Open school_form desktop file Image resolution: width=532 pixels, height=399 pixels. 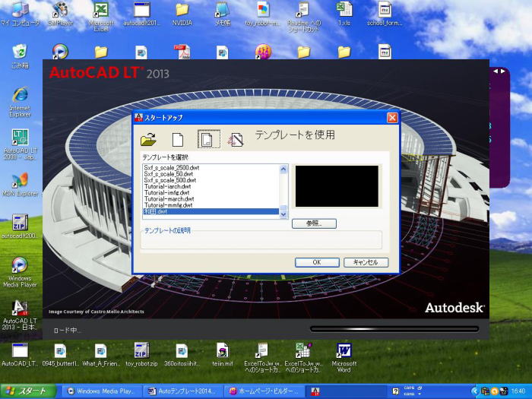pos(385,14)
